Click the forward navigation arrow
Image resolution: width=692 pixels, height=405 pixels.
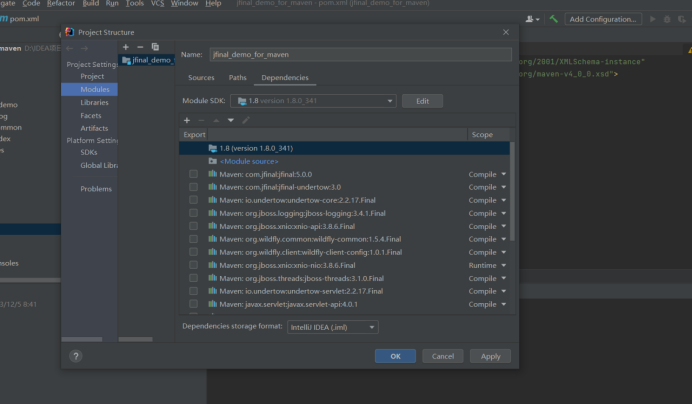tap(84, 48)
